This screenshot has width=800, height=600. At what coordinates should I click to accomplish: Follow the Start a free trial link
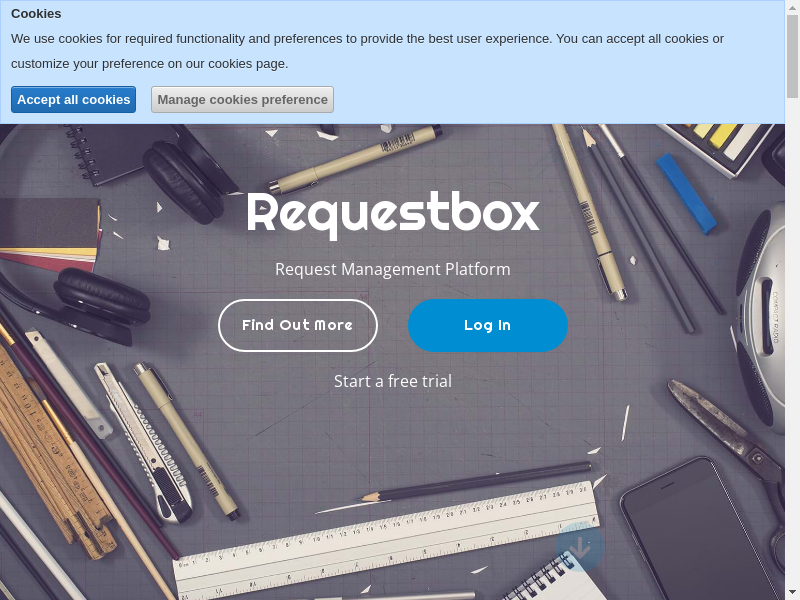pyautogui.click(x=392, y=381)
